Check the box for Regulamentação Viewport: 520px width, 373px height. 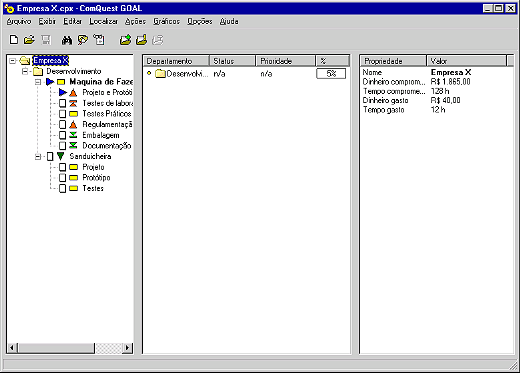62,125
